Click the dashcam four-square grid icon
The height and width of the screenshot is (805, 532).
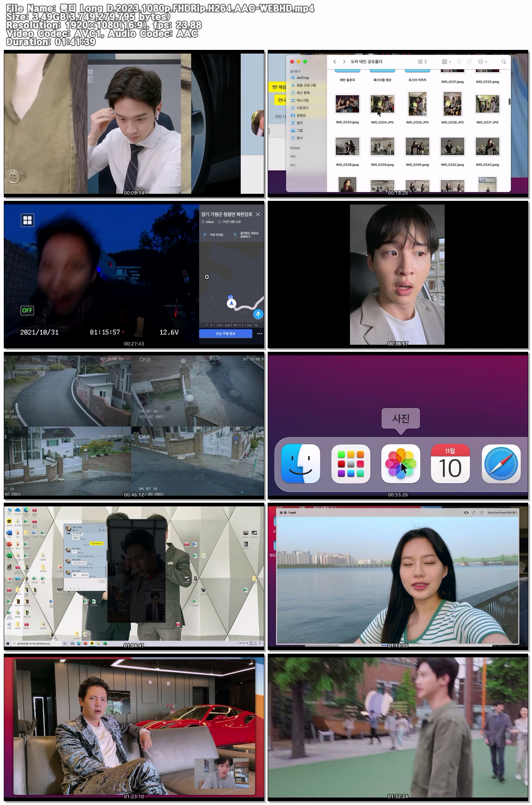pyautogui.click(x=28, y=220)
